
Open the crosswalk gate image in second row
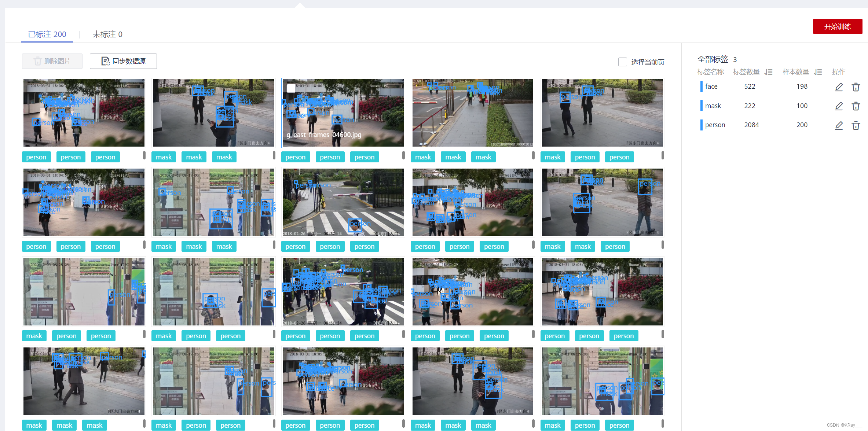pyautogui.click(x=343, y=202)
